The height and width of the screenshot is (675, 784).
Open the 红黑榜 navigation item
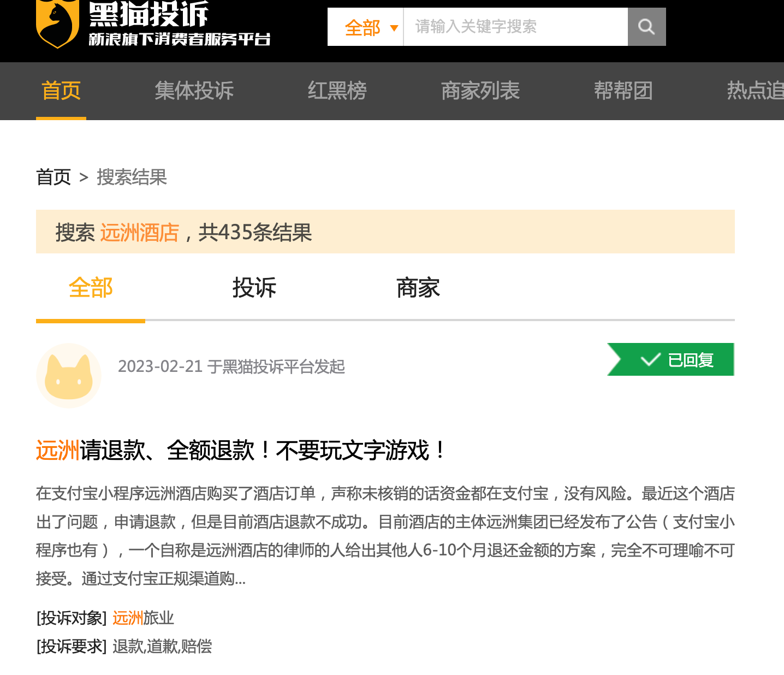click(337, 91)
